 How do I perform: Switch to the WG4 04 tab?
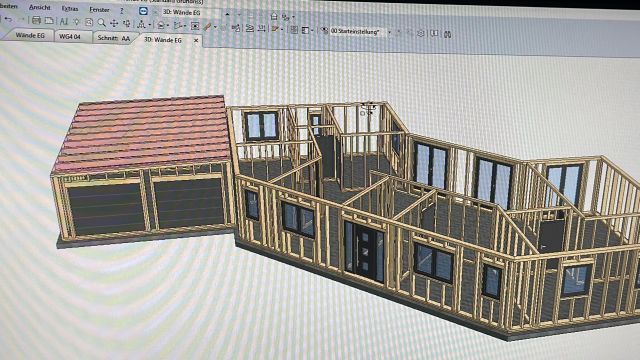[70, 37]
